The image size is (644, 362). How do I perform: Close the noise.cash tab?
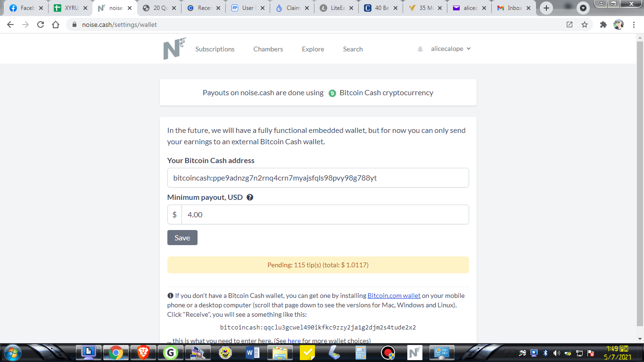[130, 8]
